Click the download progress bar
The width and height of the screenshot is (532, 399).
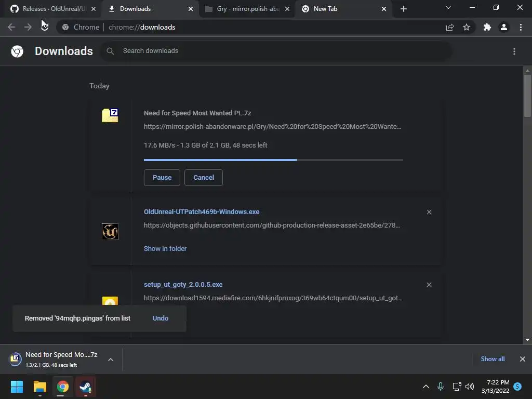[x=273, y=160]
